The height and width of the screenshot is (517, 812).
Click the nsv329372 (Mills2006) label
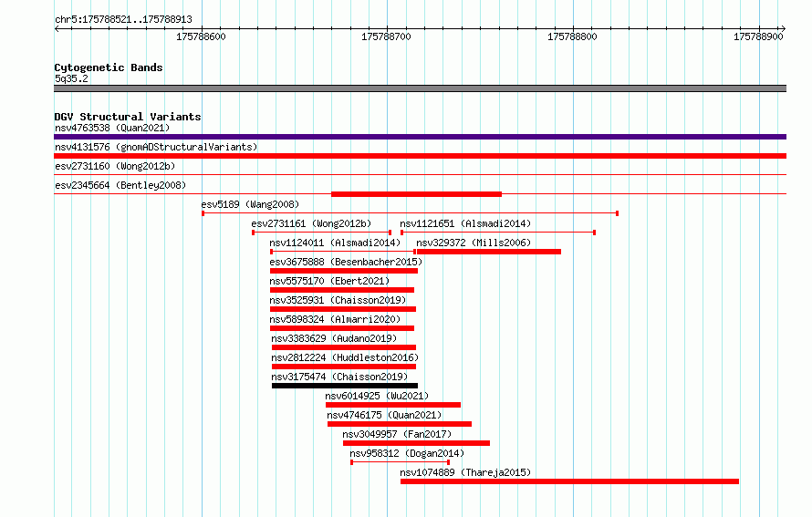click(x=474, y=243)
